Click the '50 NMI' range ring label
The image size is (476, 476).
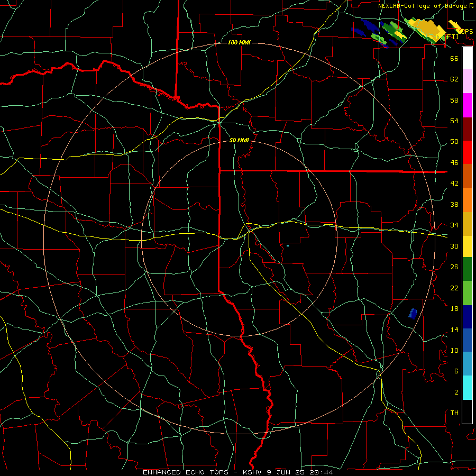click(239, 140)
